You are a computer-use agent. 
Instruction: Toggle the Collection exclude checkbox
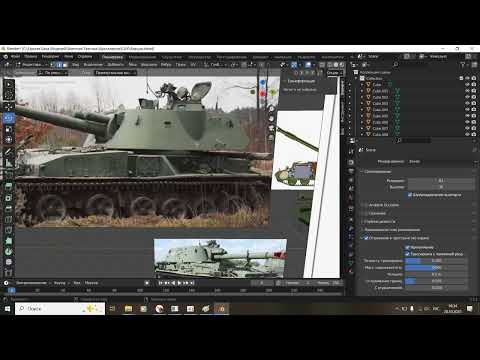coord(461,78)
